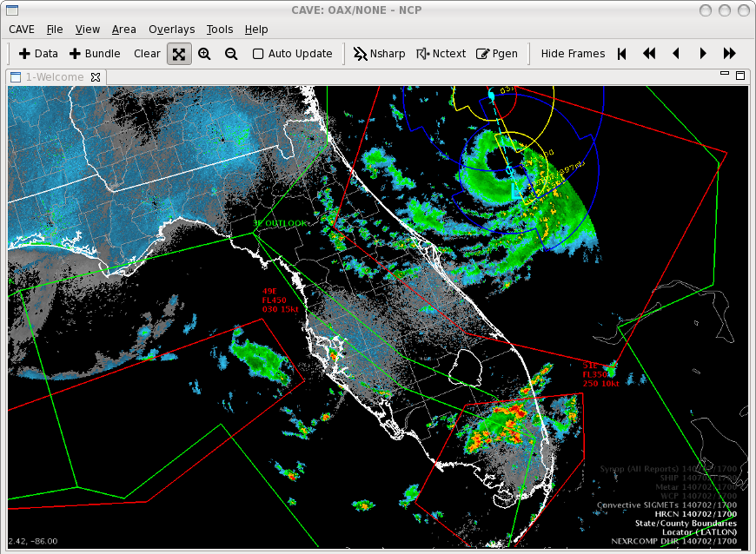Toggle the grayed-out Metar legend entry

(x=686, y=492)
